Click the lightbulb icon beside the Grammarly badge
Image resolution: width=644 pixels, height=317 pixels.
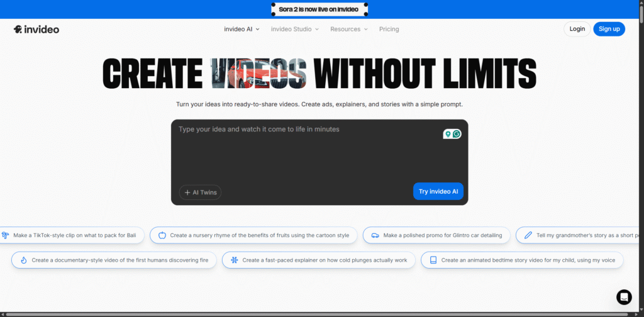[448, 134]
